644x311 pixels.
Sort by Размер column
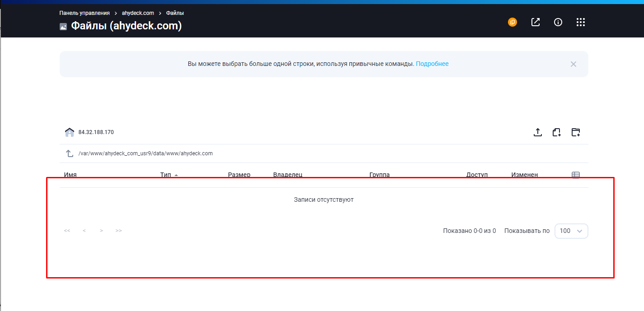tap(239, 175)
